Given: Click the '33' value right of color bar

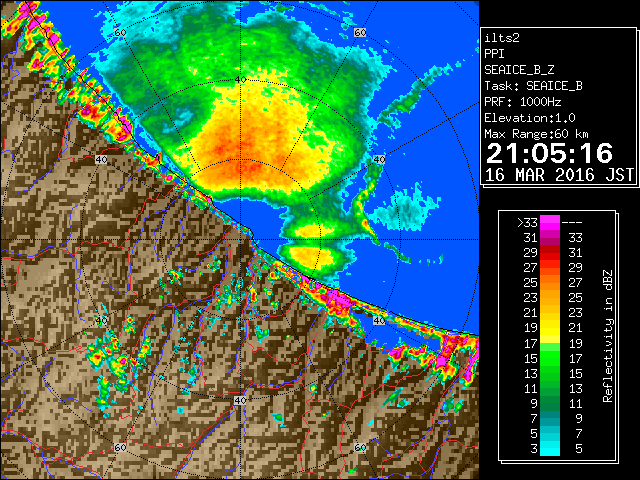Looking at the screenshot, I should pyautogui.click(x=575, y=238).
